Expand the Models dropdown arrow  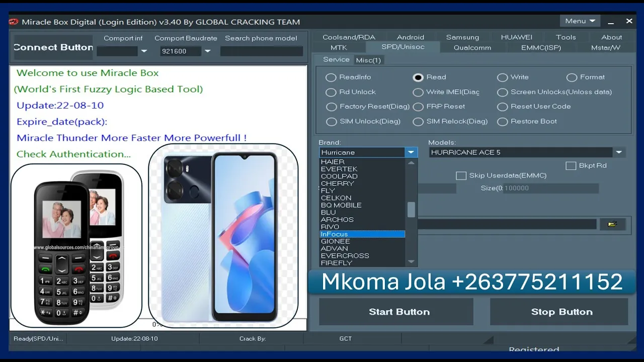pyautogui.click(x=619, y=152)
